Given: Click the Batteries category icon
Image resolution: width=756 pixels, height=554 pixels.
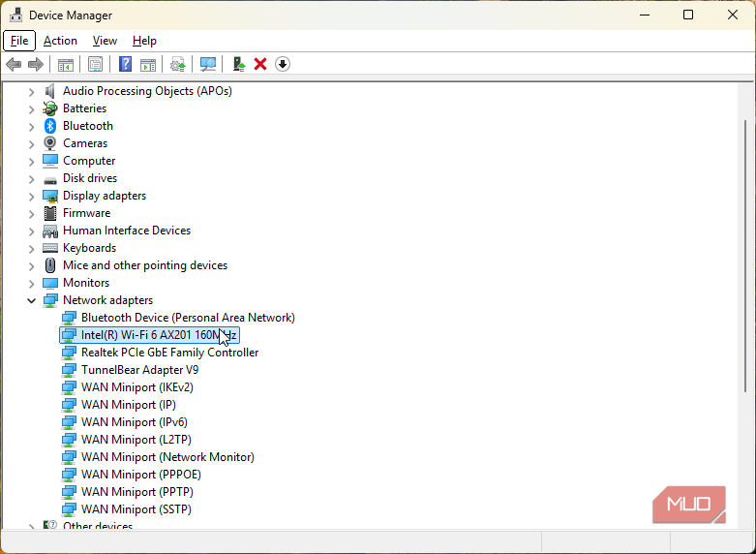Looking at the screenshot, I should click(50, 108).
